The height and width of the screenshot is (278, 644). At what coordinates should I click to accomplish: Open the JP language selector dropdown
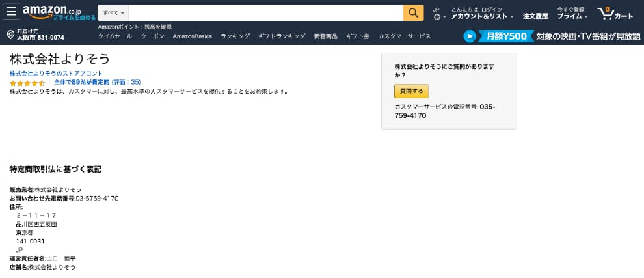(440, 13)
